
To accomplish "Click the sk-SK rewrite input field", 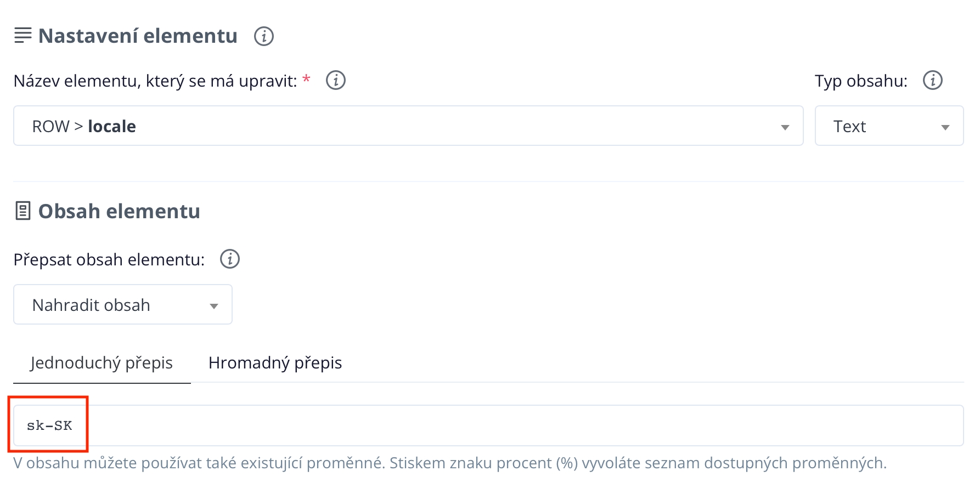I will click(x=488, y=425).
